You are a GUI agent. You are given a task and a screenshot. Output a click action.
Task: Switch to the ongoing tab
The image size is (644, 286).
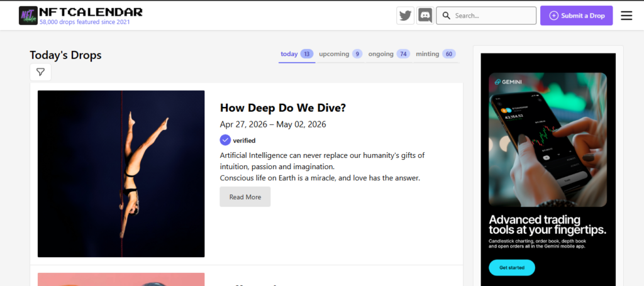pyautogui.click(x=389, y=54)
